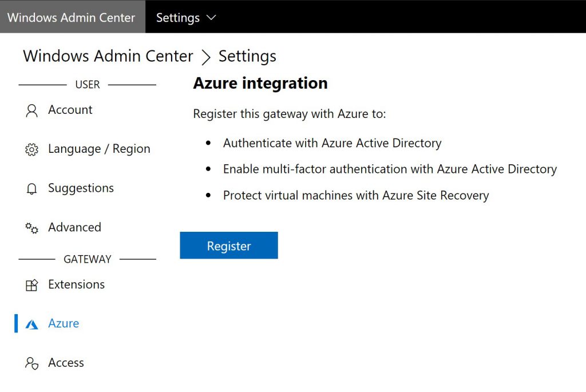Expand the Settings dropdown chevron
This screenshot has height=392, width=586.
click(x=211, y=18)
